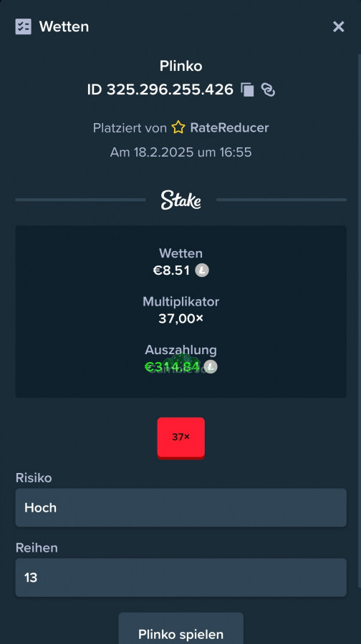The image size is (361, 644).
Task: Click the Wetten checklist icon in header
Action: 24,26
